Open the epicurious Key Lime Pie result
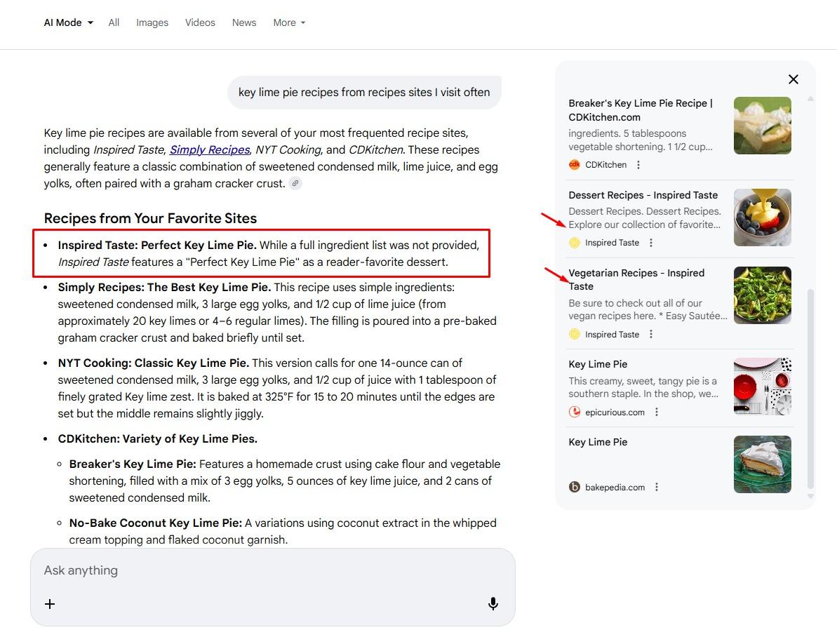The height and width of the screenshot is (644, 837). point(598,364)
